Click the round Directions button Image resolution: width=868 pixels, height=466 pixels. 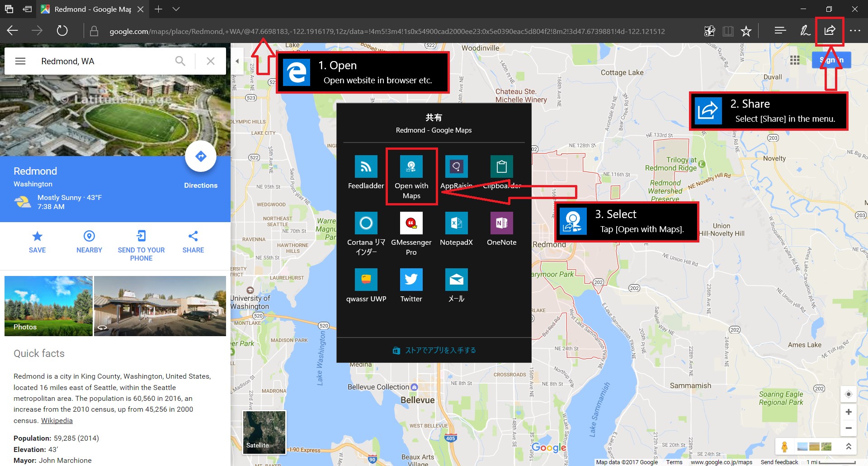[201, 157]
